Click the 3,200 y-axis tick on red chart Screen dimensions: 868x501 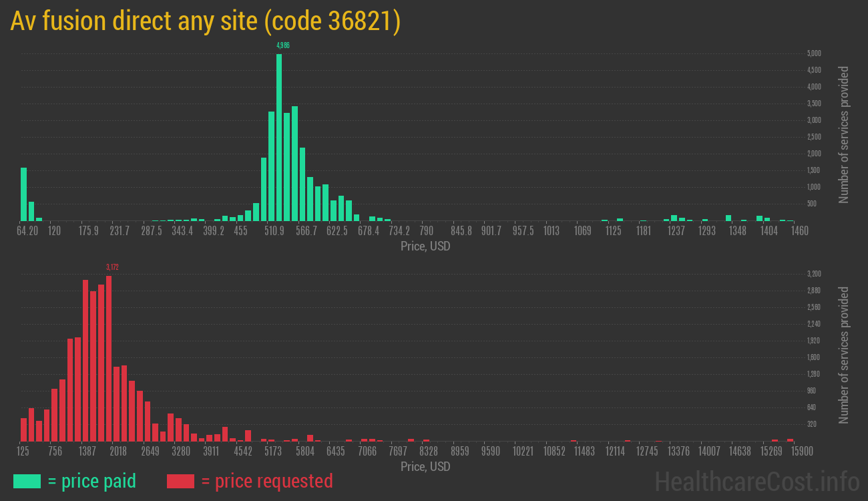click(x=814, y=274)
